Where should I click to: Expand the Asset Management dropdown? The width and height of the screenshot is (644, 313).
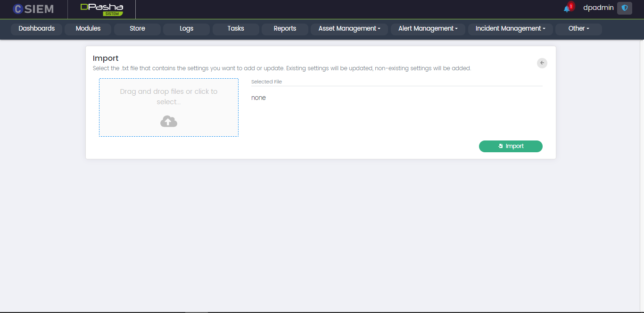click(x=349, y=29)
